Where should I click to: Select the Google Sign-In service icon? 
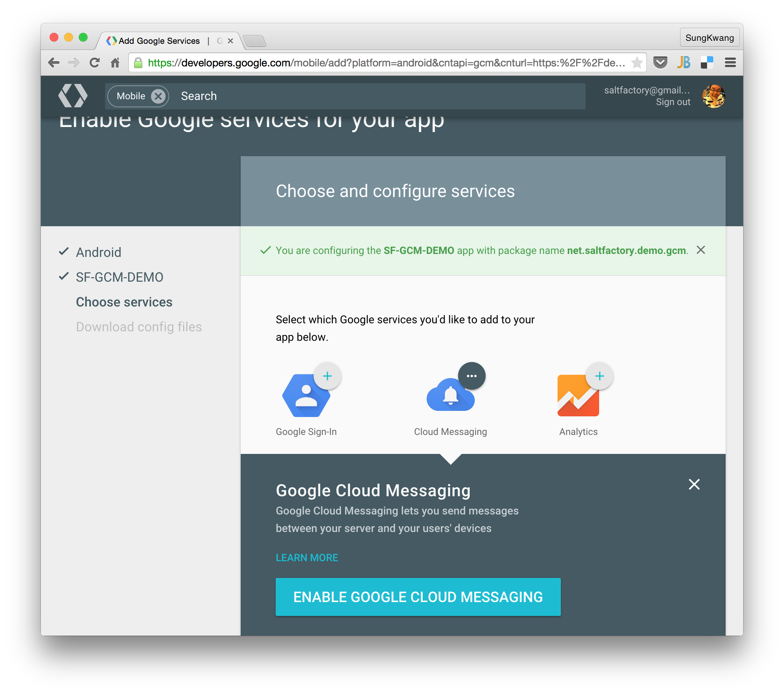(306, 396)
